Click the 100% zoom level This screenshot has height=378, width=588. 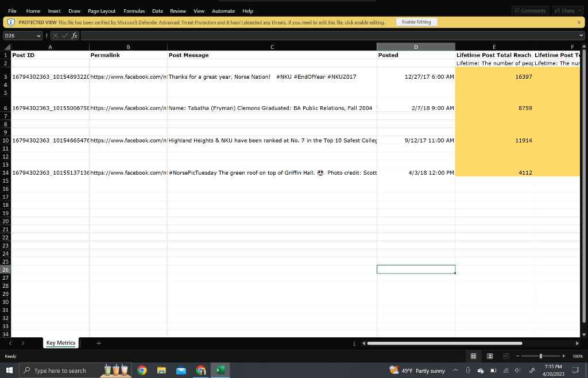578,356
